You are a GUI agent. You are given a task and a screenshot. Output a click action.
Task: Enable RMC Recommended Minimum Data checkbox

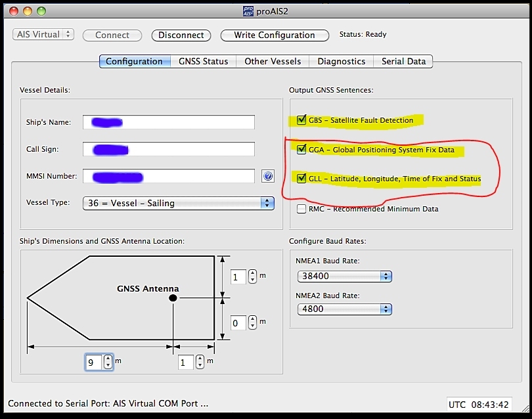click(301, 209)
